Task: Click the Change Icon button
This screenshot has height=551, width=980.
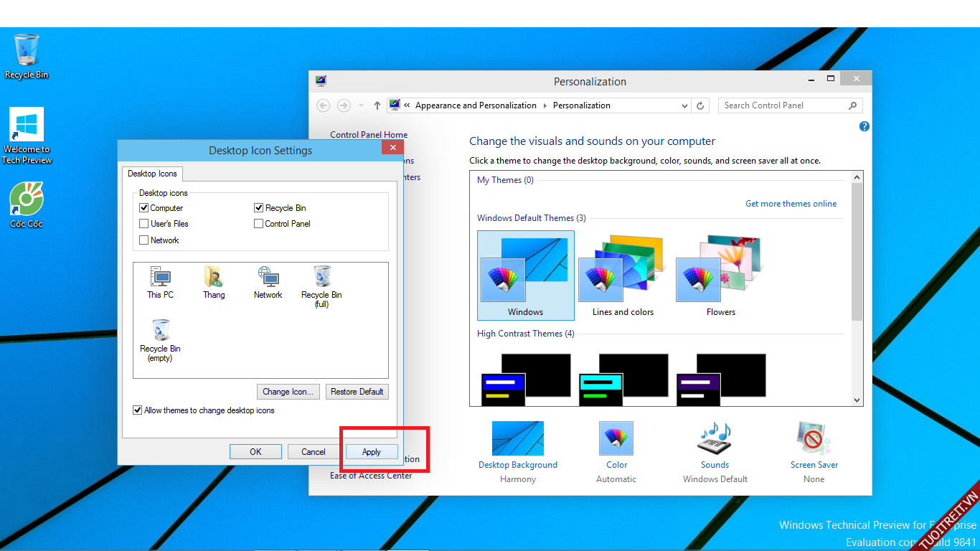Action: 288,392
